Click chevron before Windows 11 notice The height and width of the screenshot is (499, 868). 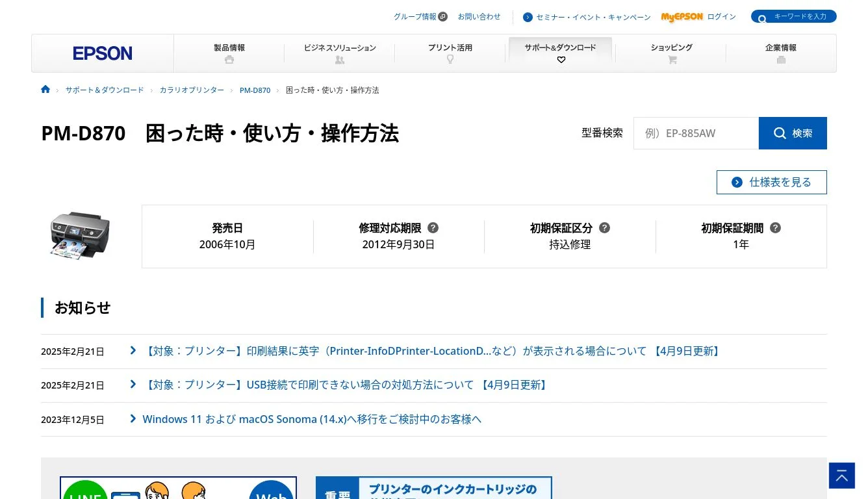point(133,418)
